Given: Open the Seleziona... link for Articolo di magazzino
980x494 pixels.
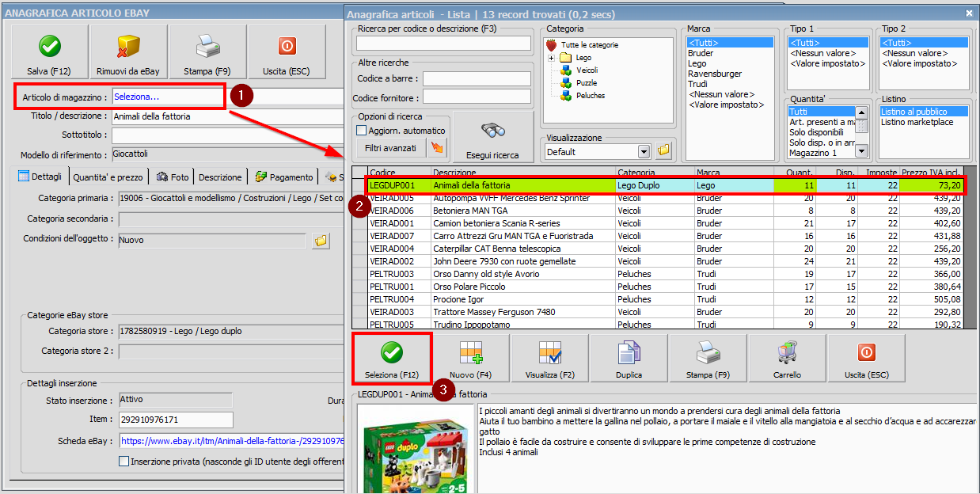Looking at the screenshot, I should tap(136, 97).
